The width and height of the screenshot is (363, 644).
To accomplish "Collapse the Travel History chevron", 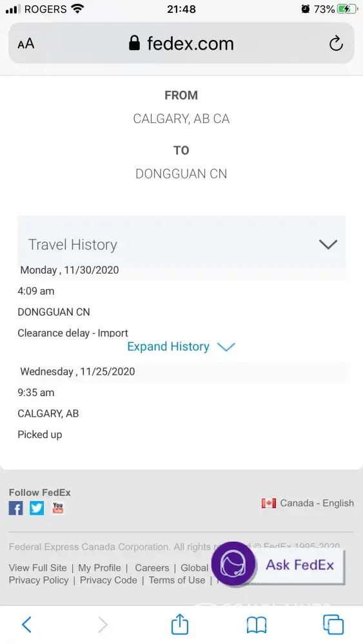I will 328,244.
